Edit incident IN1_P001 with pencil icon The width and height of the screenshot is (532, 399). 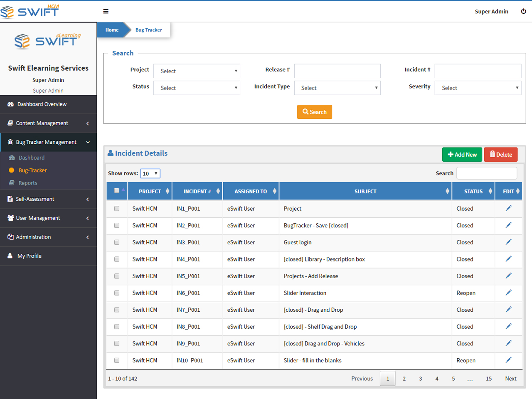click(508, 208)
